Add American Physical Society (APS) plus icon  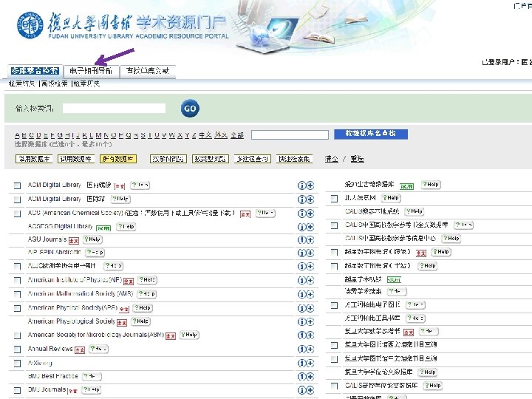click(310, 308)
